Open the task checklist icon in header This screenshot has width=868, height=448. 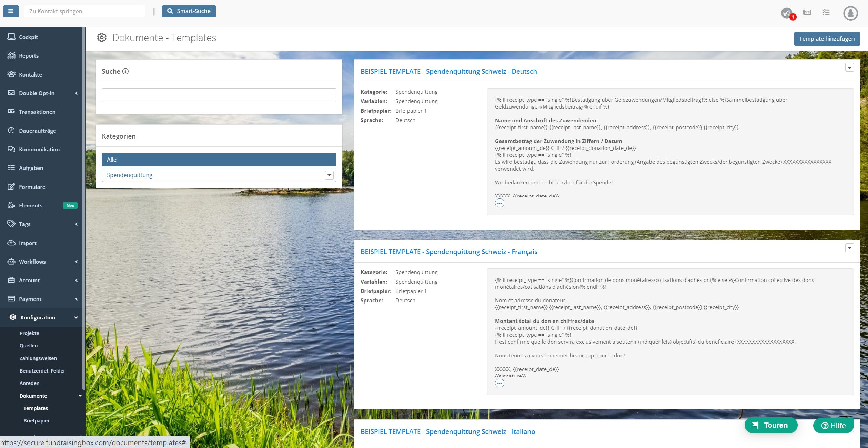click(826, 12)
